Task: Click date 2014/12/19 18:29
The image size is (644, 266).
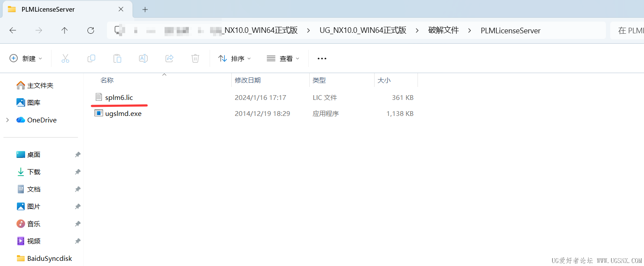Action: click(x=262, y=114)
